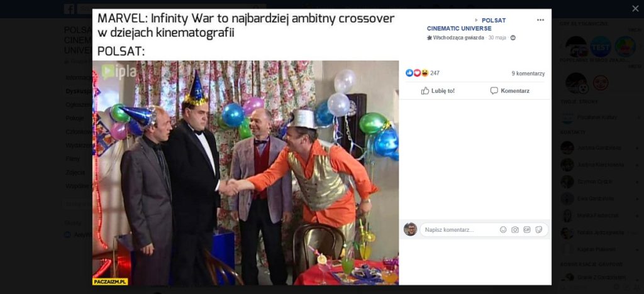Add a GIF to the comment
The height and width of the screenshot is (294, 644).
(x=527, y=230)
